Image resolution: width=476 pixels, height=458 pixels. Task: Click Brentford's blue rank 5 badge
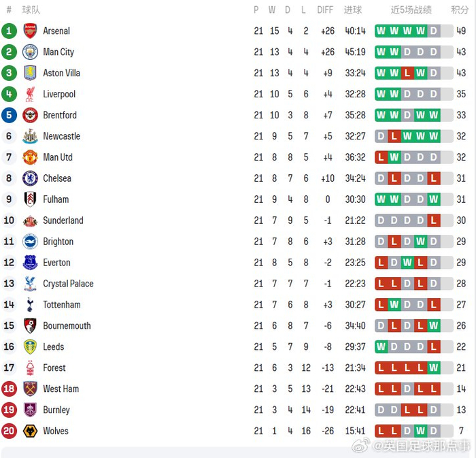pyautogui.click(x=9, y=115)
